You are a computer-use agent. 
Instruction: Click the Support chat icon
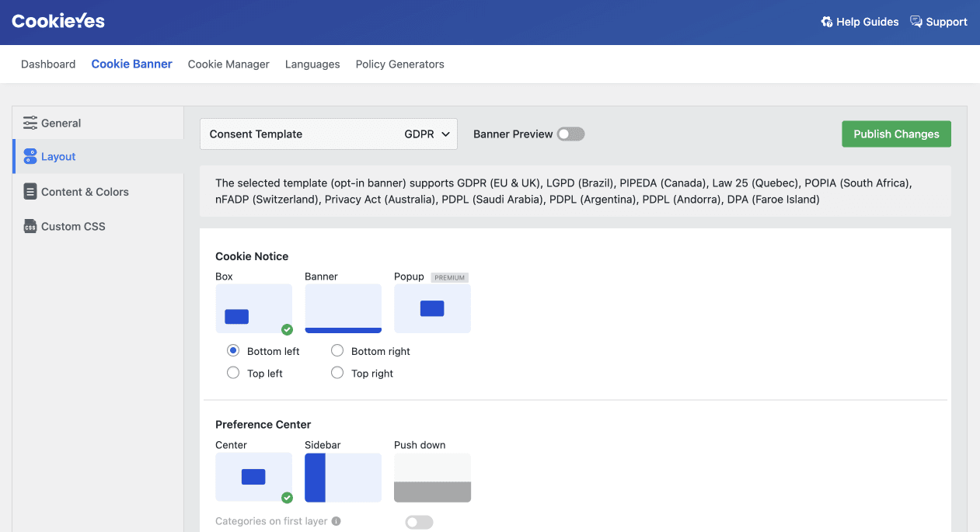(x=916, y=22)
